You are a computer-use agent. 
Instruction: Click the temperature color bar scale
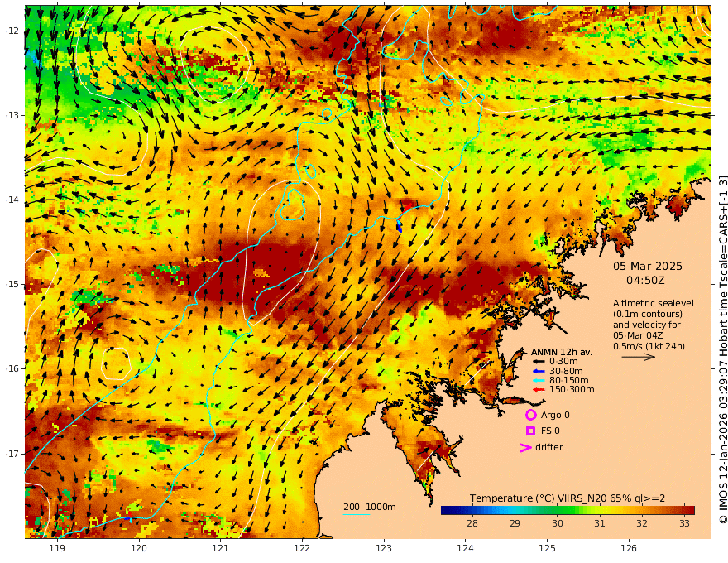point(568,511)
